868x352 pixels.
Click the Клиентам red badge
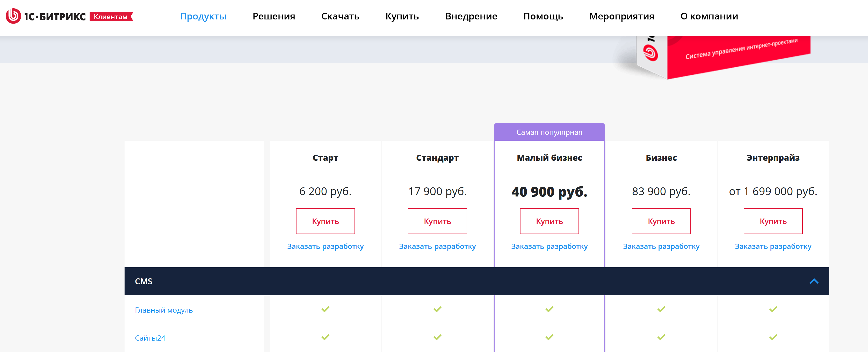pos(111,17)
